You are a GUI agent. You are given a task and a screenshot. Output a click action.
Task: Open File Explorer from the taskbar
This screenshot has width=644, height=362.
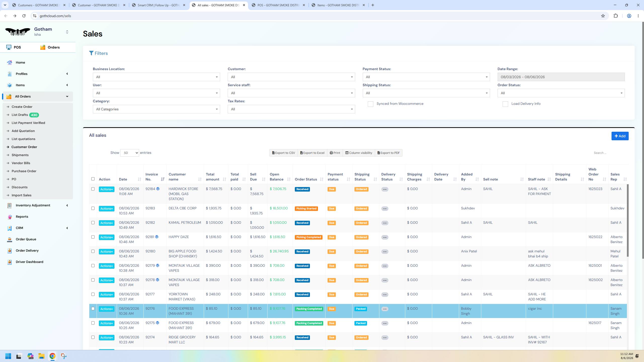(x=41, y=356)
